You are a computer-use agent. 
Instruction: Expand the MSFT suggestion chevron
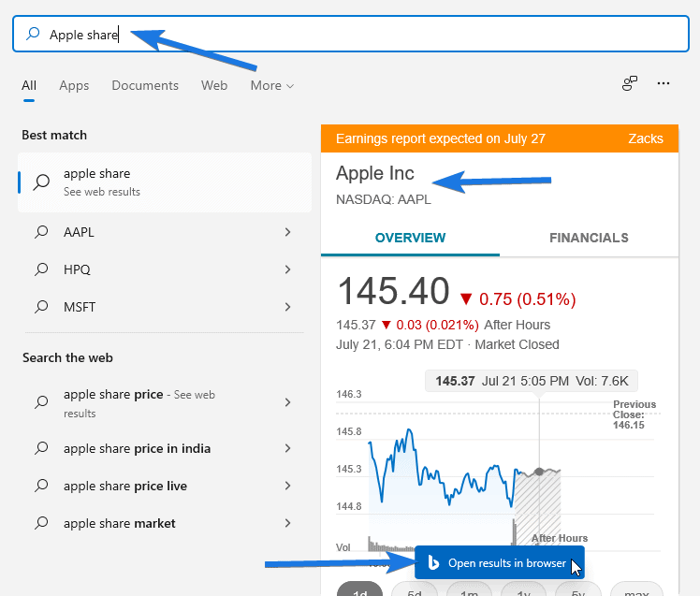(x=287, y=307)
